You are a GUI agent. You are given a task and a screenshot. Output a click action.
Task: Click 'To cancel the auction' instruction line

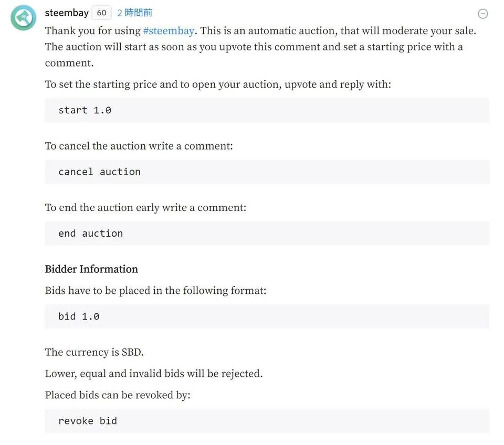(139, 146)
